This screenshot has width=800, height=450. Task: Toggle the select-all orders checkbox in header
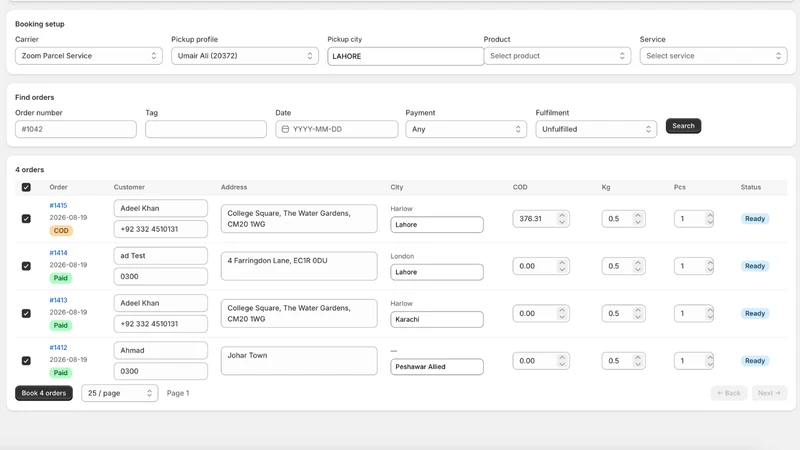click(x=26, y=187)
